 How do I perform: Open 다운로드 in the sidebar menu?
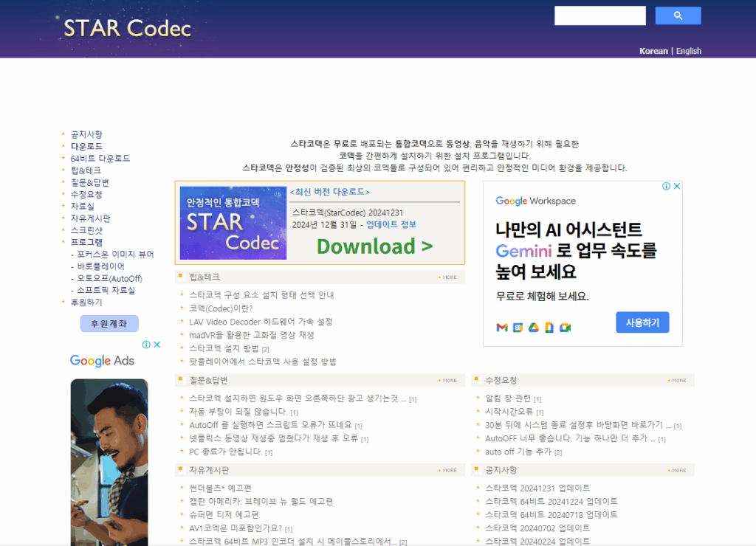click(x=86, y=147)
